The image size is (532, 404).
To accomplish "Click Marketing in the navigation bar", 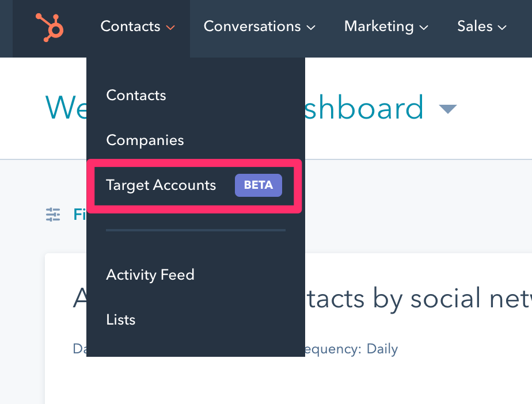I will [378, 26].
